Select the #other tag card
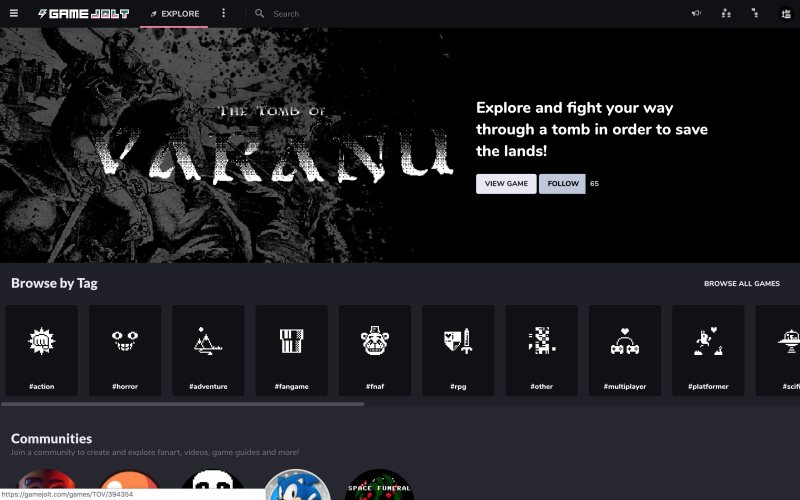Viewport: 800px width, 500px height. coord(542,351)
